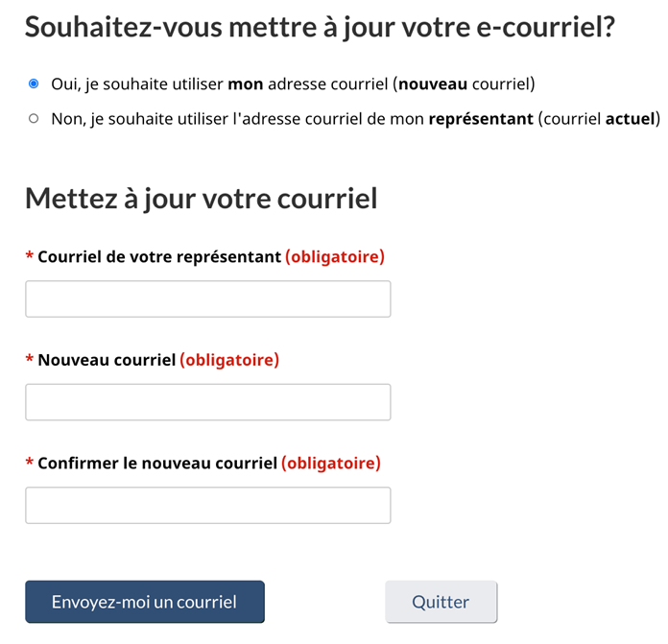Click '(obligatoire)' beside the représentant label
The width and height of the screenshot is (668, 644).
click(x=334, y=257)
